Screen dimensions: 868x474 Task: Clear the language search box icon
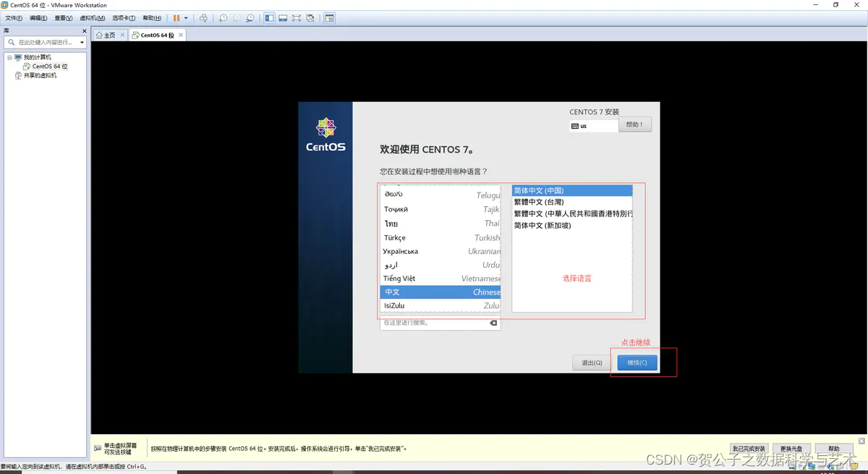tap(494, 323)
